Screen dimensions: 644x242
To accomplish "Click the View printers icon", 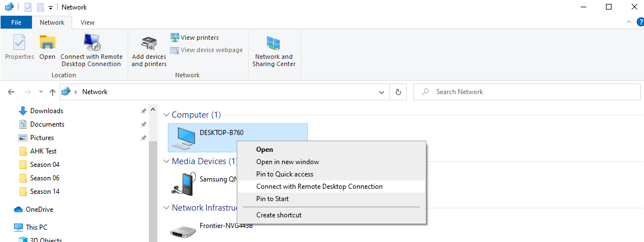I will click(x=175, y=38).
